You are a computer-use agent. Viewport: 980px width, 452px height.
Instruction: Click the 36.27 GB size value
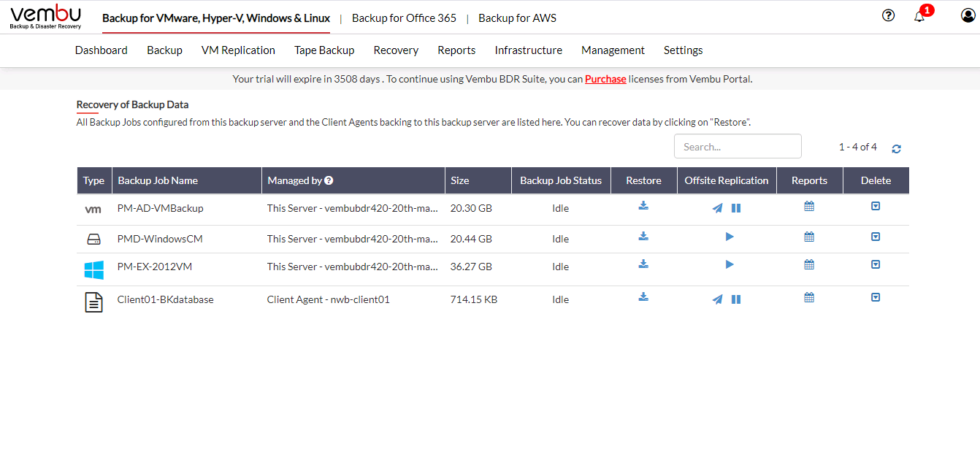(x=471, y=267)
